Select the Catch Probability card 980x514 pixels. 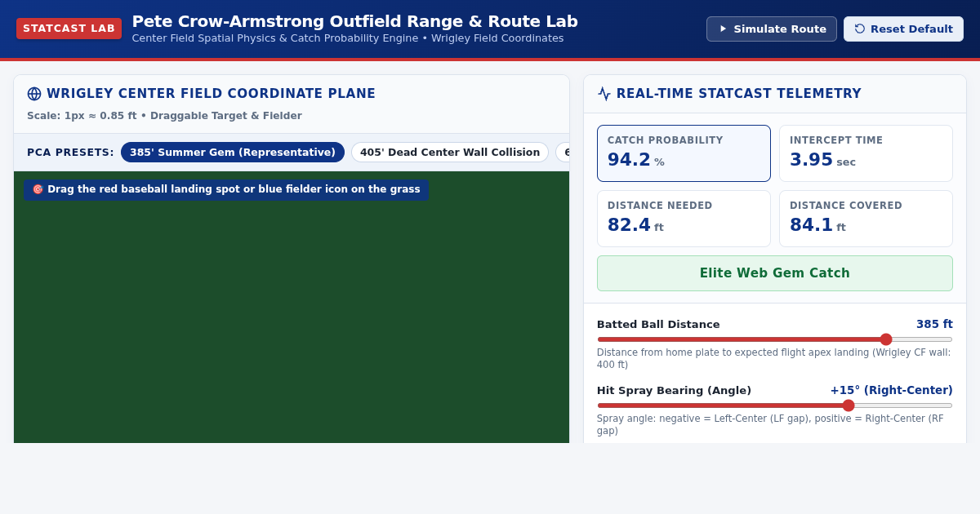click(x=684, y=153)
